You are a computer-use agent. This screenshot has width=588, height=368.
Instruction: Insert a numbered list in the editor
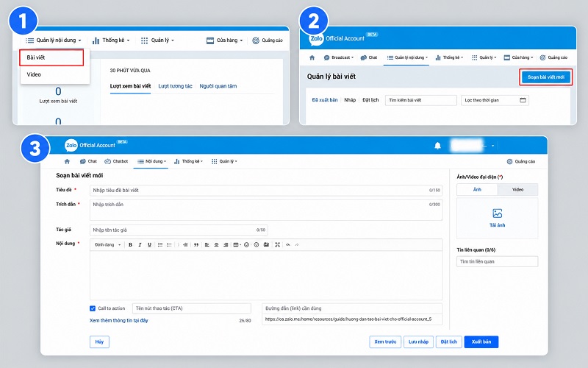160,245
